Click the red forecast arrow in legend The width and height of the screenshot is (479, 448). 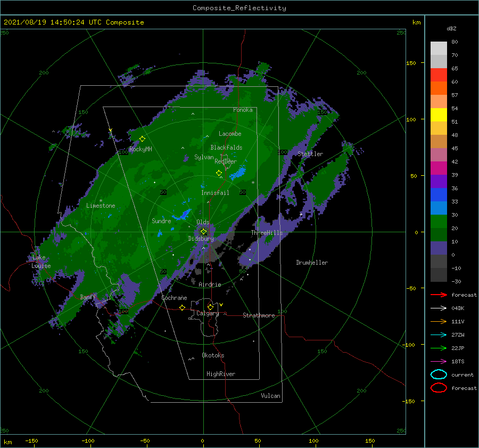point(439,295)
